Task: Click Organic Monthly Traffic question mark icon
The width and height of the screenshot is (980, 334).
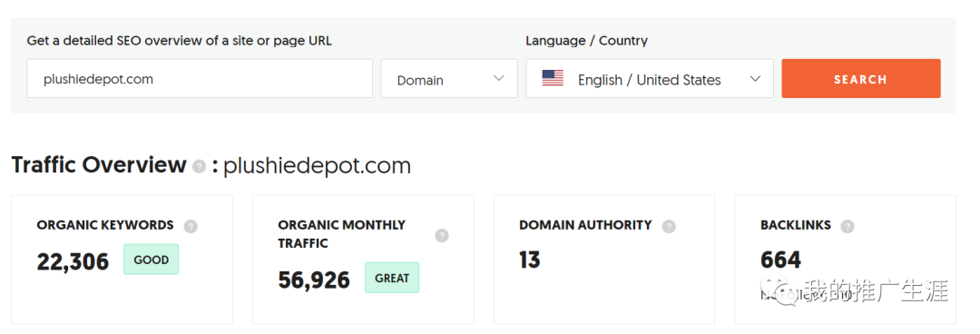Action: (x=441, y=236)
